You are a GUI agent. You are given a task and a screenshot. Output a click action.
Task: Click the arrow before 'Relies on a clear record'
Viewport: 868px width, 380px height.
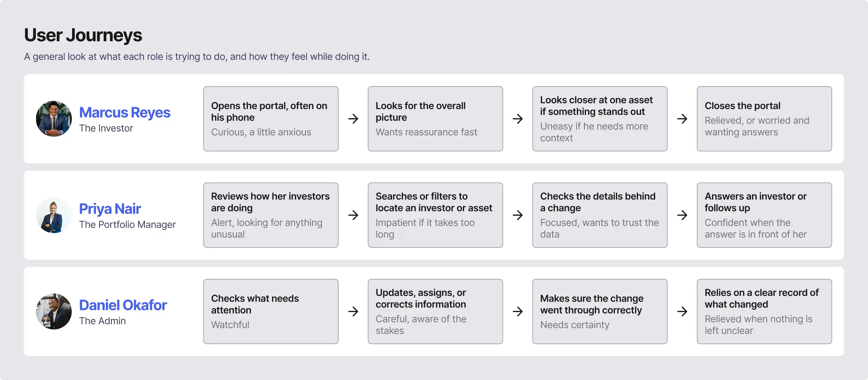click(682, 311)
